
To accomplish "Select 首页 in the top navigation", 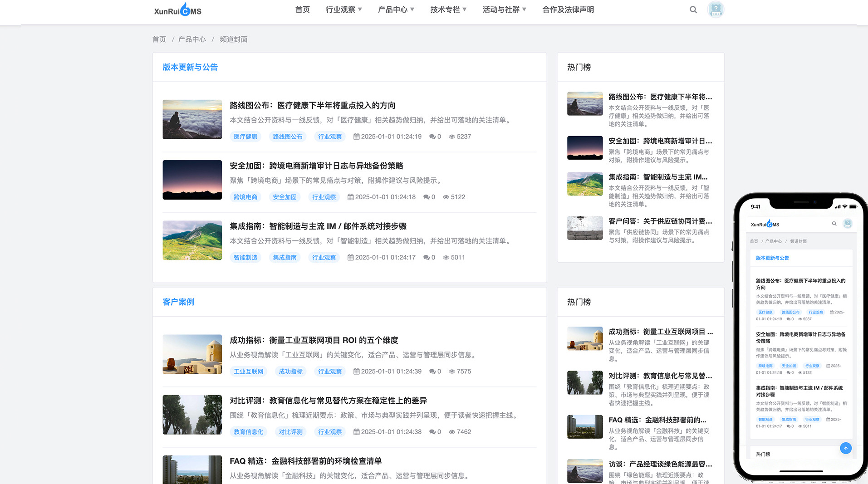I will point(302,9).
